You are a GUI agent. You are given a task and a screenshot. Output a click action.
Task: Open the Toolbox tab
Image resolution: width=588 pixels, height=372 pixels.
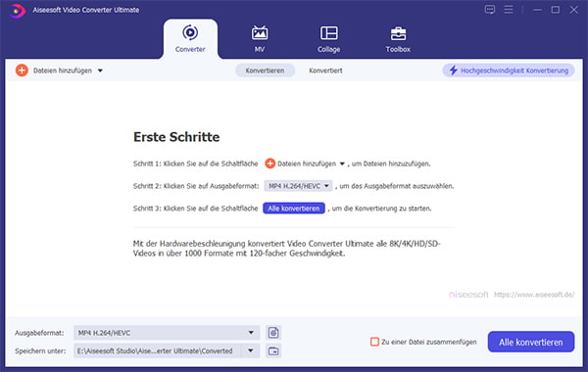pyautogui.click(x=398, y=39)
